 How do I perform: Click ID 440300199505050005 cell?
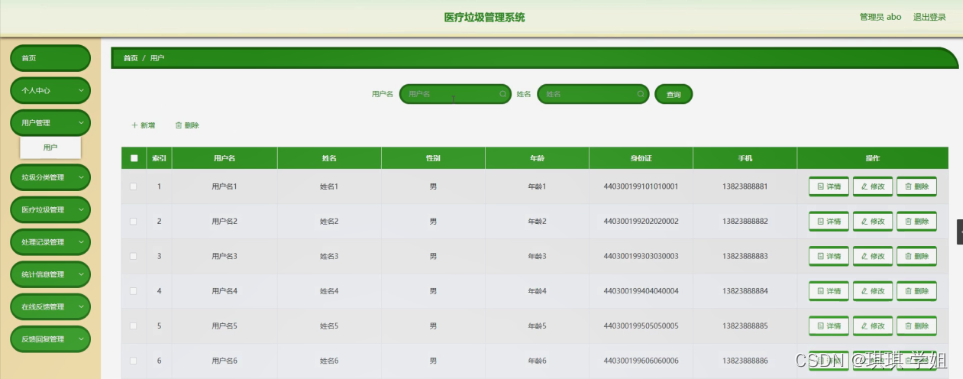pos(641,326)
